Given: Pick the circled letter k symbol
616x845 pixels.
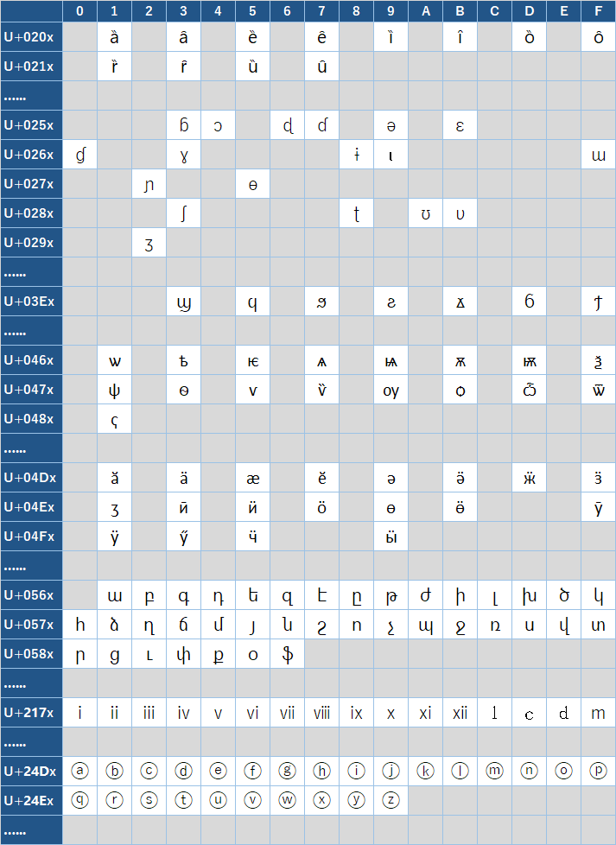Looking at the screenshot, I should (x=425, y=771).
